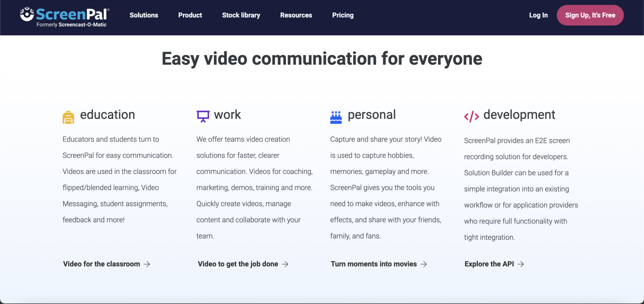
Task: Open the Resources dropdown
Action: (x=296, y=15)
